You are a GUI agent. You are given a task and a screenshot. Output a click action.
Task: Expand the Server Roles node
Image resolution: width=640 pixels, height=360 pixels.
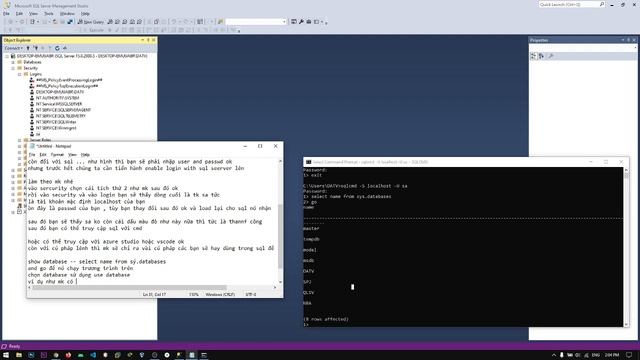[x=20, y=140]
